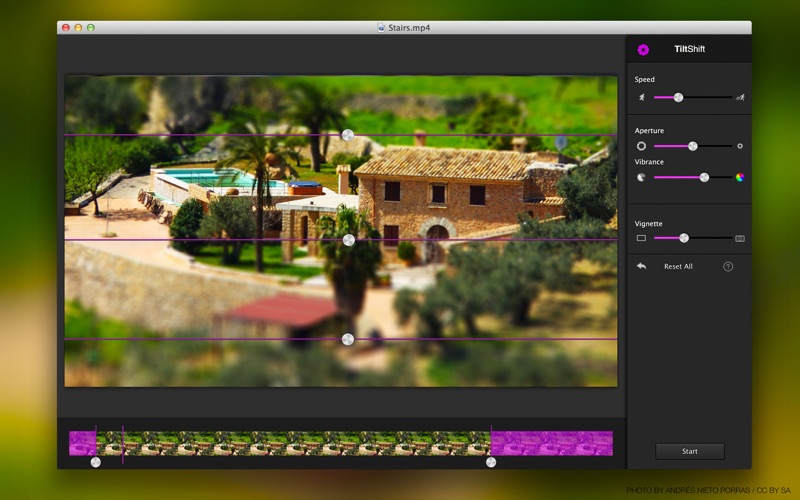This screenshot has width=800, height=500.
Task: Click the trimmed purple section at timeline start
Action: (83, 443)
